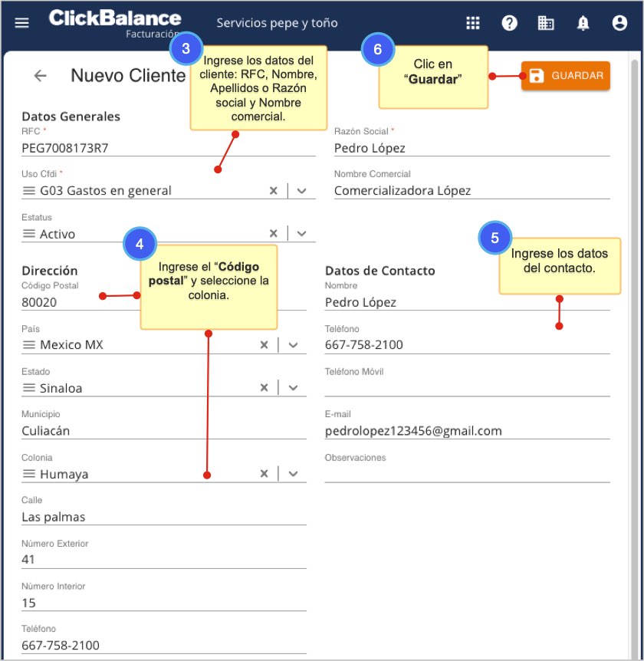Open the notifications bell
This screenshot has width=644, height=661.
(583, 23)
